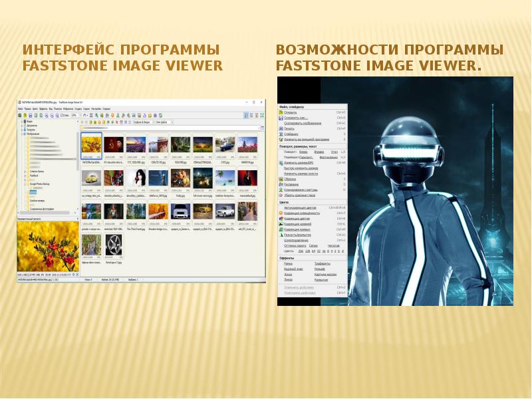Expand the Criterion Games folder
Viewport: 532px width, 399px height.
25,172
